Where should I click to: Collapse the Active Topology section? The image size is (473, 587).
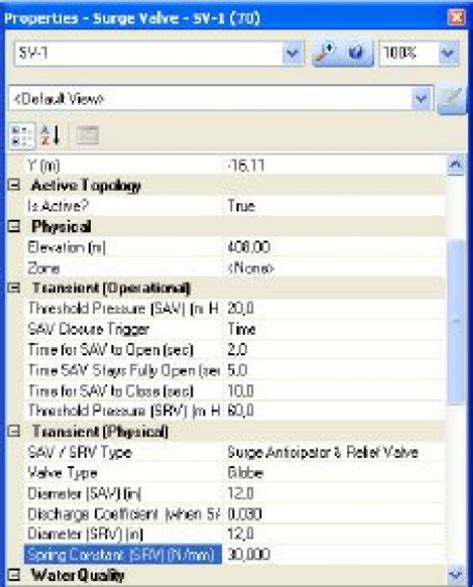point(14,185)
